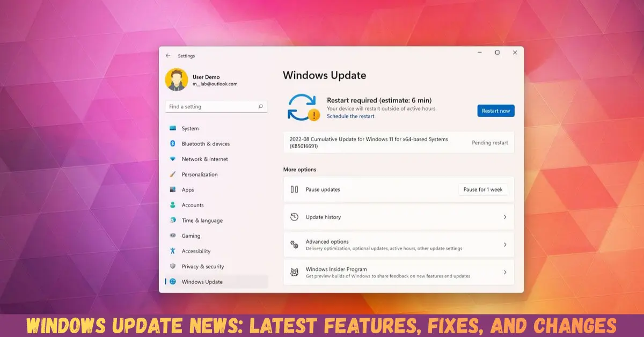Maximize the Settings window
This screenshot has height=337, width=644.
(x=497, y=52)
